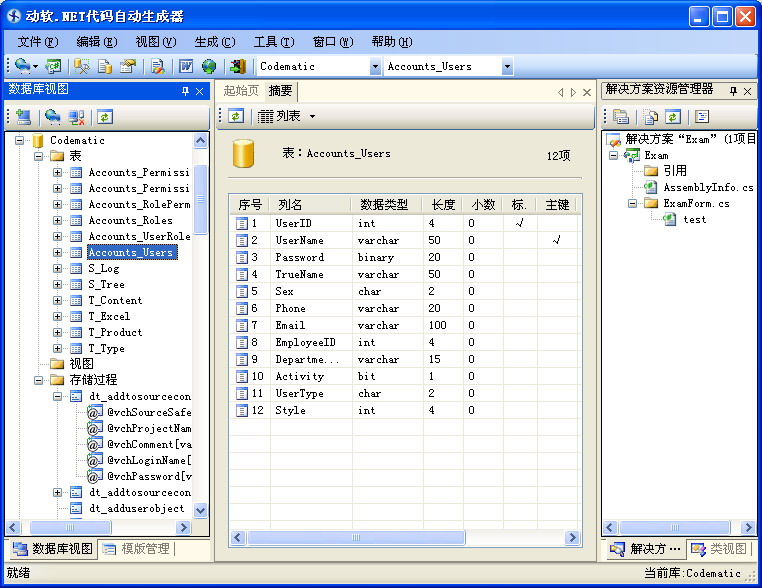The height and width of the screenshot is (588, 762).
Task: Collapse the stored procedures folder
Action: (38, 380)
